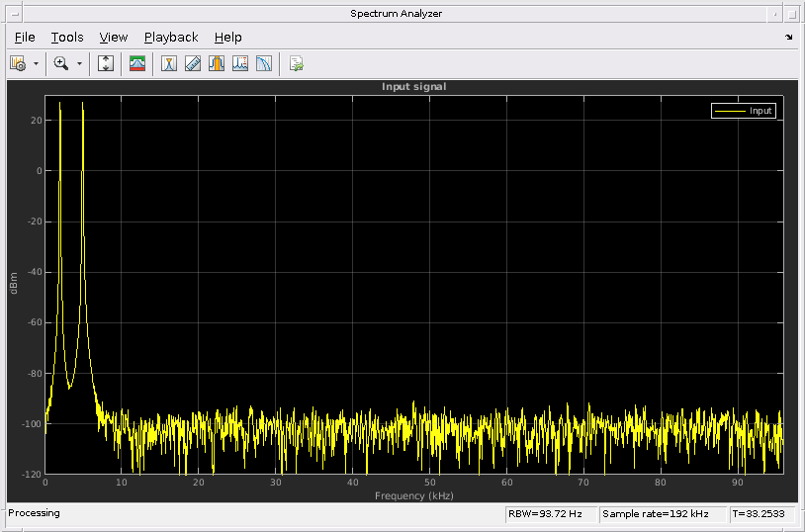Click the Help menu item
This screenshot has width=805, height=532.
227,38
